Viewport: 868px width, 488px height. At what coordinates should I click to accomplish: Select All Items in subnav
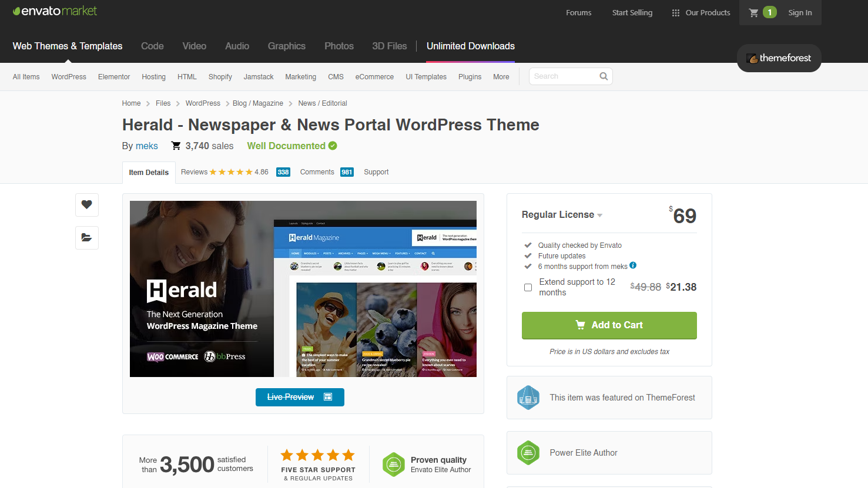point(26,77)
